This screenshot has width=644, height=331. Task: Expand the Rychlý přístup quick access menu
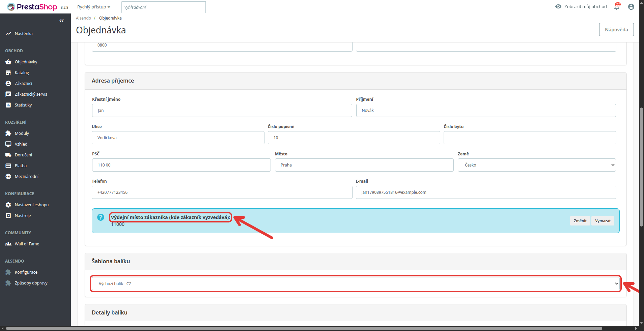(x=94, y=7)
